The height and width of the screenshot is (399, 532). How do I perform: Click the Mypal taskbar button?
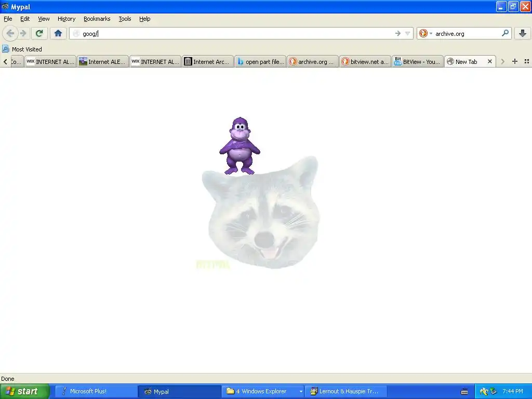pos(179,391)
